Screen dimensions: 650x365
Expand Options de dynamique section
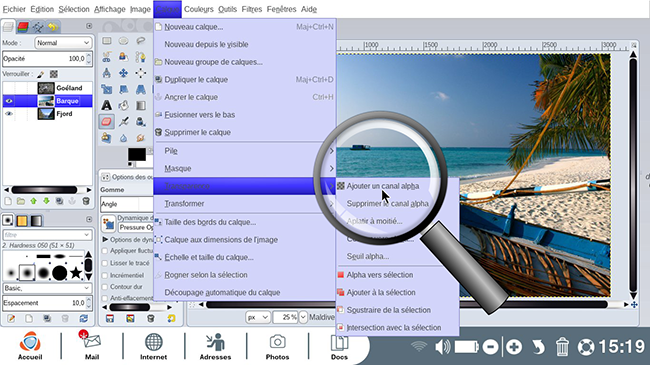105,239
